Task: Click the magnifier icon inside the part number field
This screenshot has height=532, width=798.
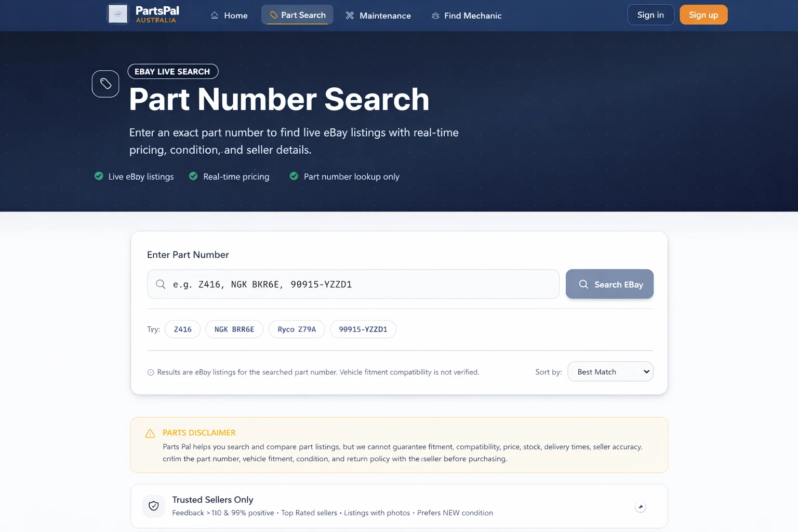Action: (161, 284)
